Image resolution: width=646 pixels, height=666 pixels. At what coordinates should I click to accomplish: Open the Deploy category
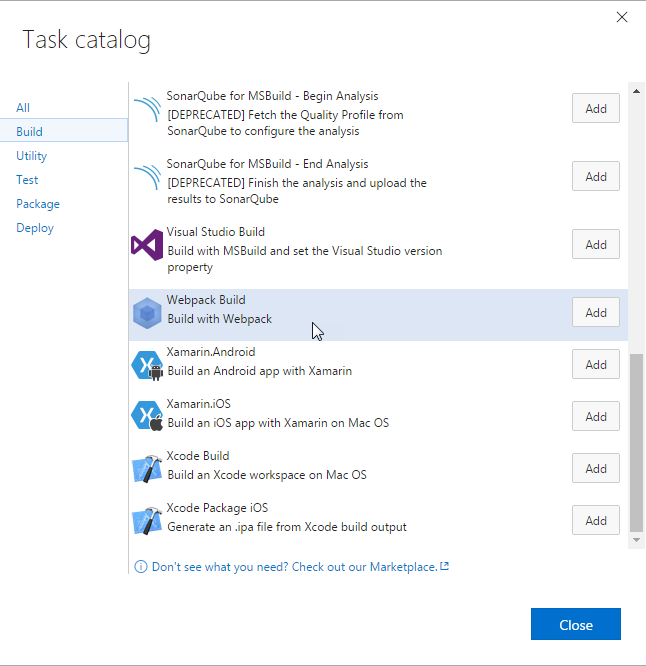point(35,229)
